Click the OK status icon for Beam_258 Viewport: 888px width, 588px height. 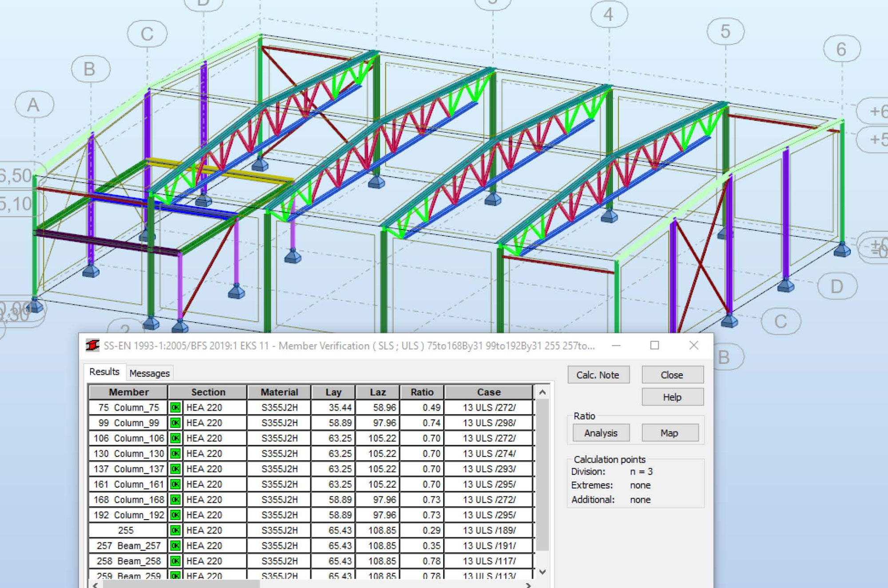pyautogui.click(x=175, y=561)
